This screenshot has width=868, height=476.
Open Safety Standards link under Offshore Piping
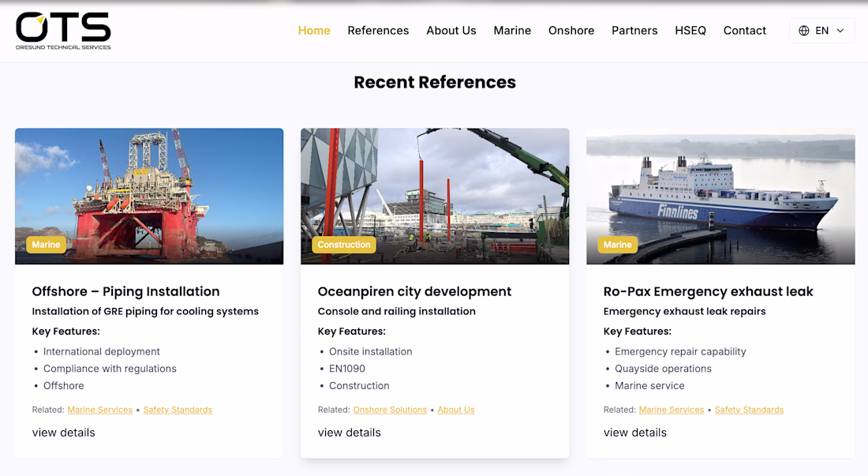tap(178, 410)
